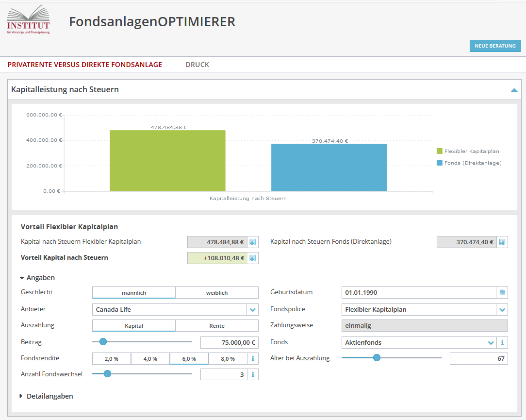Open info for Anzahl Fondswechsel

253,374
